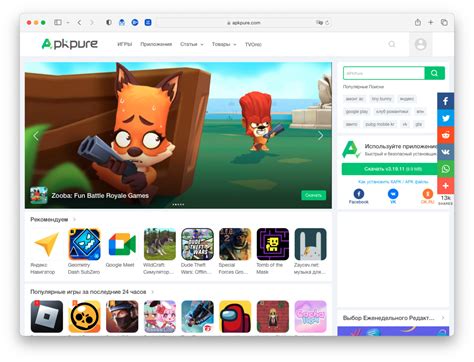Image resolution: width=474 pixels, height=362 pixels.
Task: Select the 'клуб романтики' search tag
Action: (392, 111)
